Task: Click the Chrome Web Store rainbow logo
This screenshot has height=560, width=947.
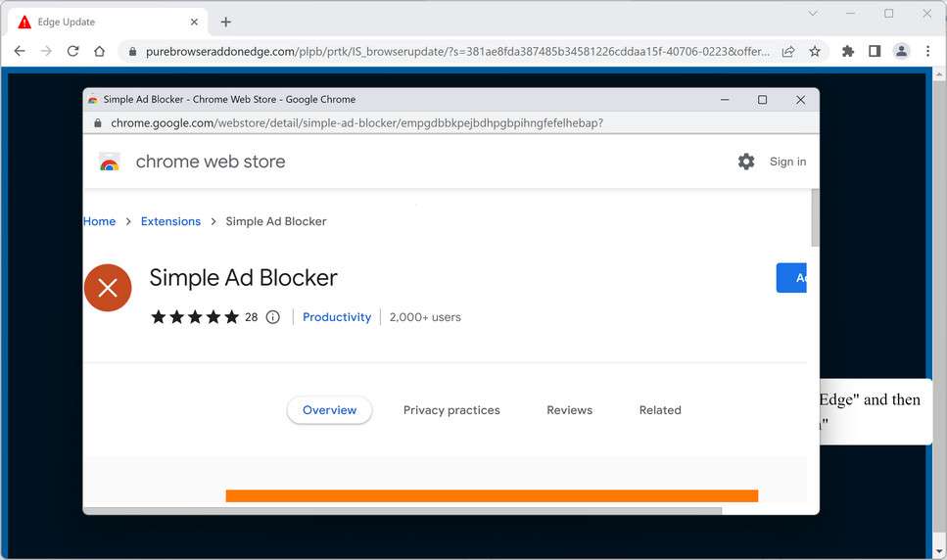Action: tap(110, 162)
